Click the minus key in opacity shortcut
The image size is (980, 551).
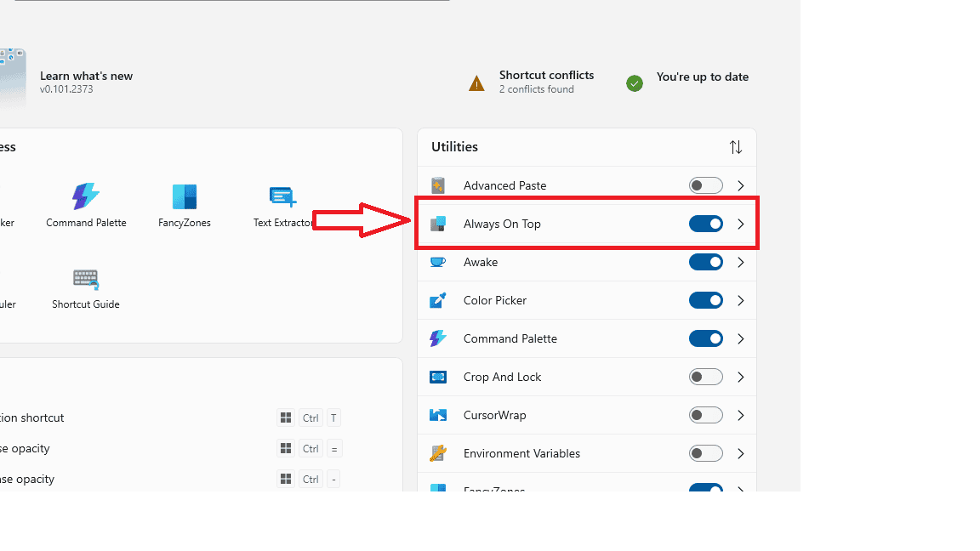(333, 480)
